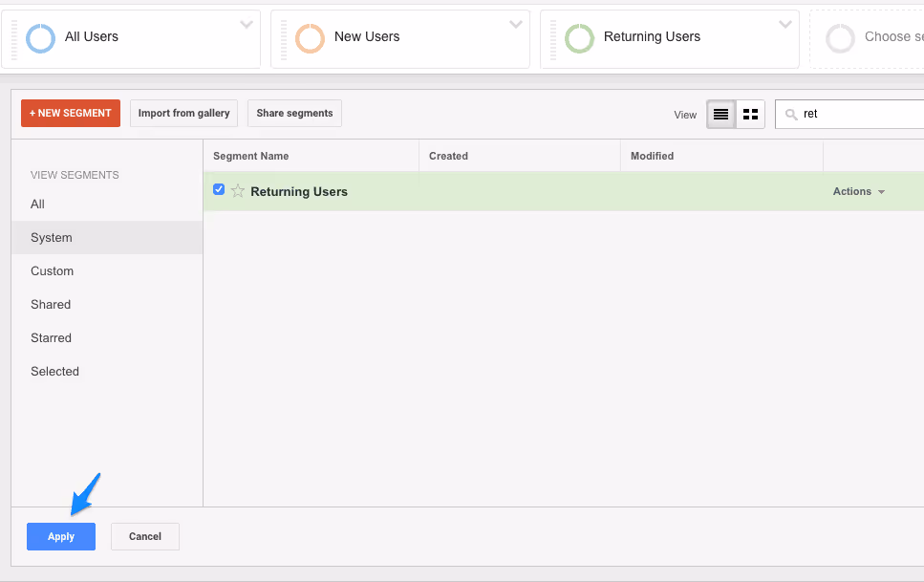Switch to grid view icon

750,114
